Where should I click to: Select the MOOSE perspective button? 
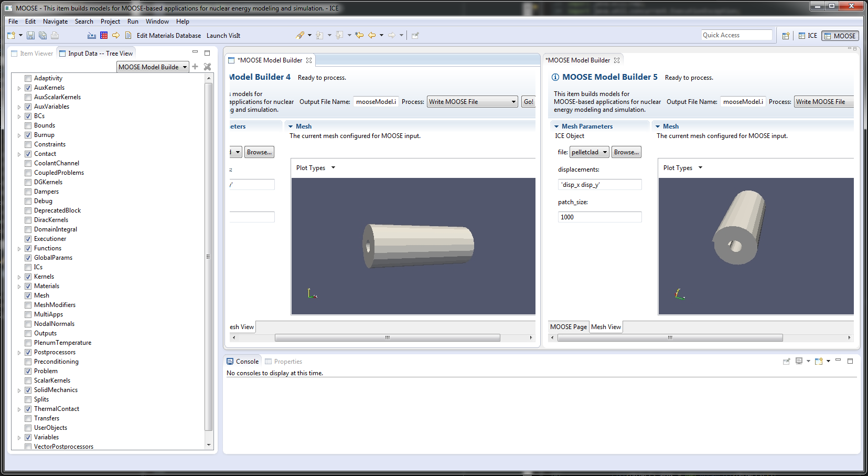(x=840, y=36)
